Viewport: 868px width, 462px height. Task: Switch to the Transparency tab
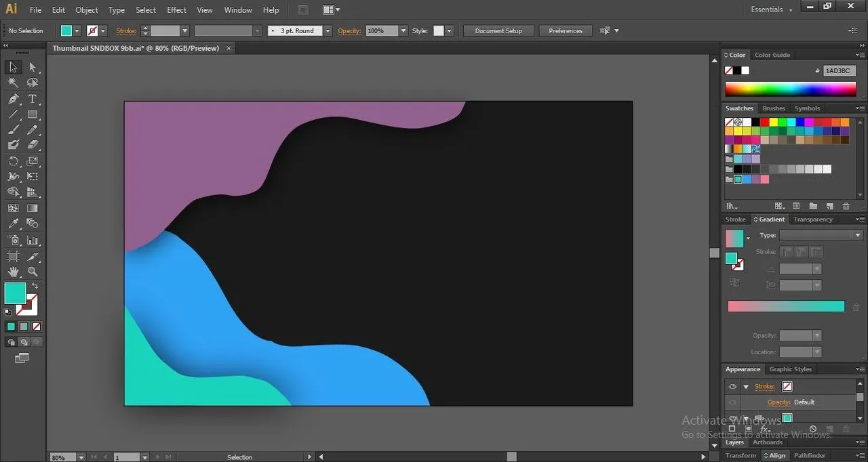[813, 219]
